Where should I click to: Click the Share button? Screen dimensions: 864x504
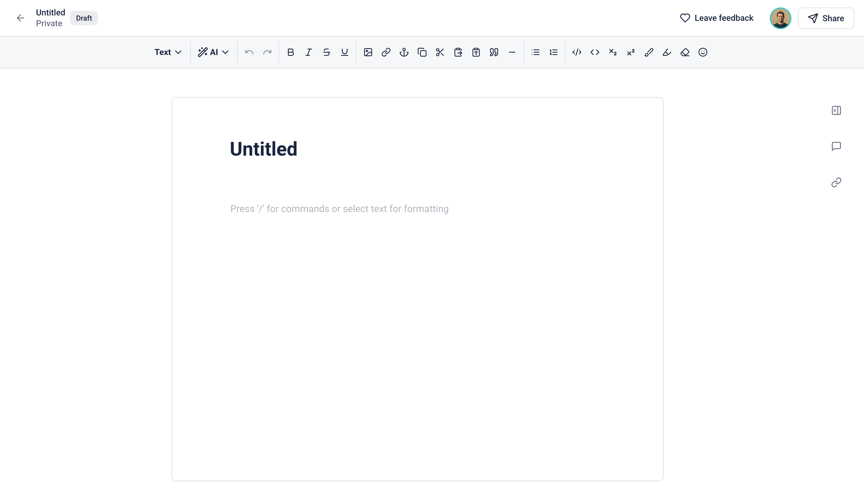tap(826, 18)
